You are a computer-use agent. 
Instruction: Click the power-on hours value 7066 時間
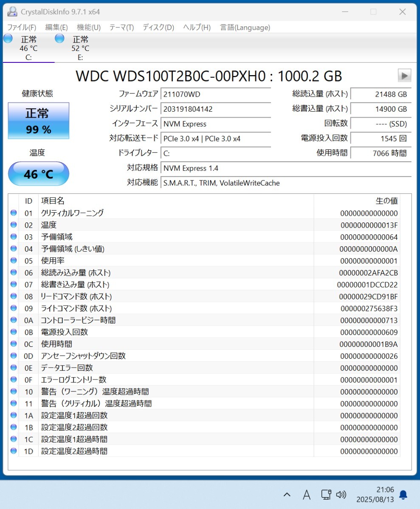381,153
